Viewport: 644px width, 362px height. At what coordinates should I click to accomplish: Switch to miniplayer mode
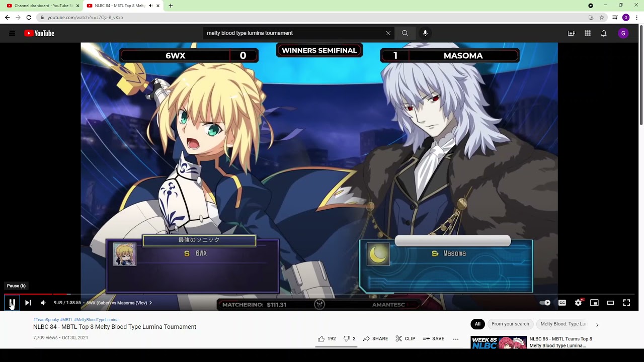594,303
